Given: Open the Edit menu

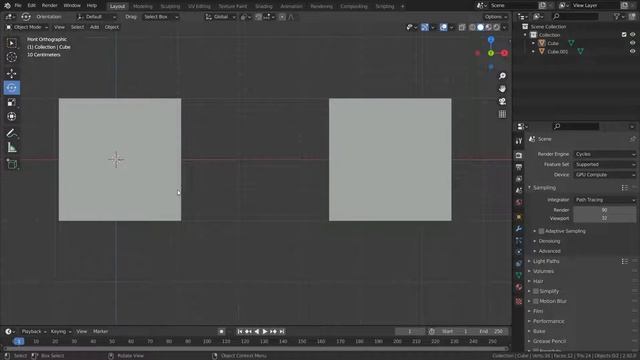Looking at the screenshot, I should coord(31,6).
